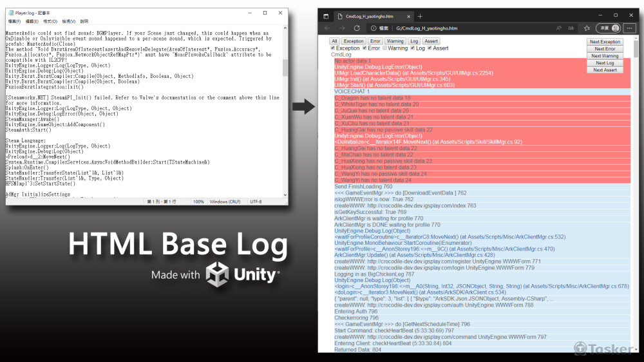Image resolution: width=644 pixels, height=362 pixels.
Task: Go forward with the browser forward arrow
Action: (x=342, y=28)
